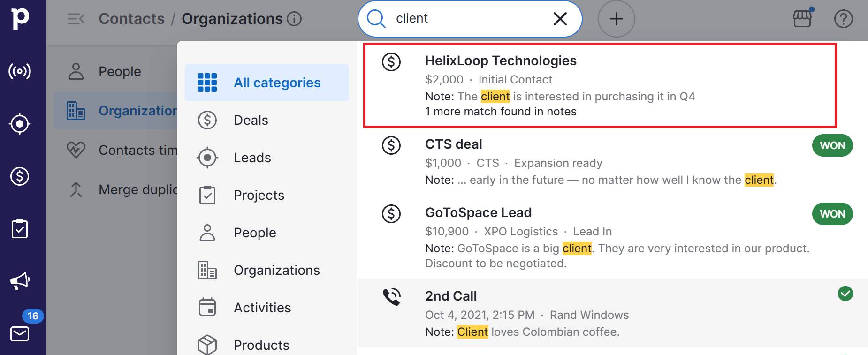Click dollar icon beside CTS deal
Viewport: 868px width, 355px height.
391,145
